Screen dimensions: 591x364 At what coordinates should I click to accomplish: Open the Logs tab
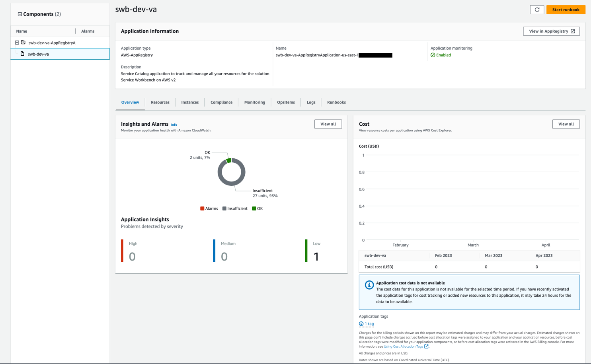311,102
